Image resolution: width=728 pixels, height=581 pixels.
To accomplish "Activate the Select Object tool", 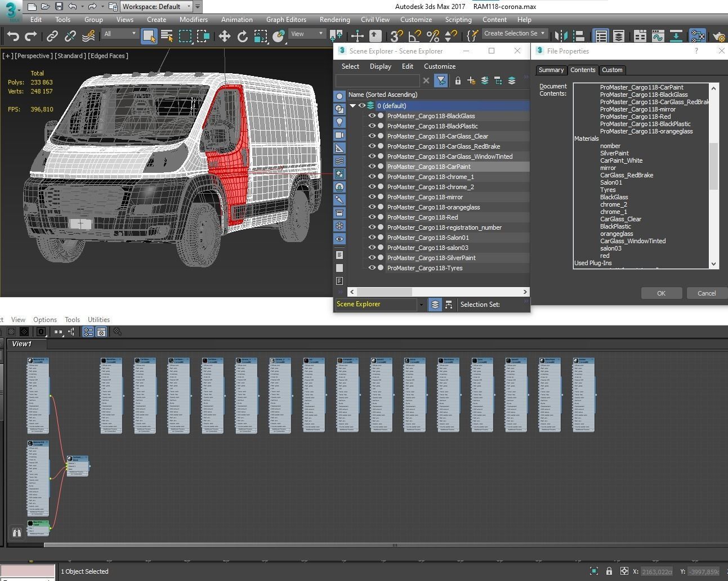I will [x=149, y=36].
